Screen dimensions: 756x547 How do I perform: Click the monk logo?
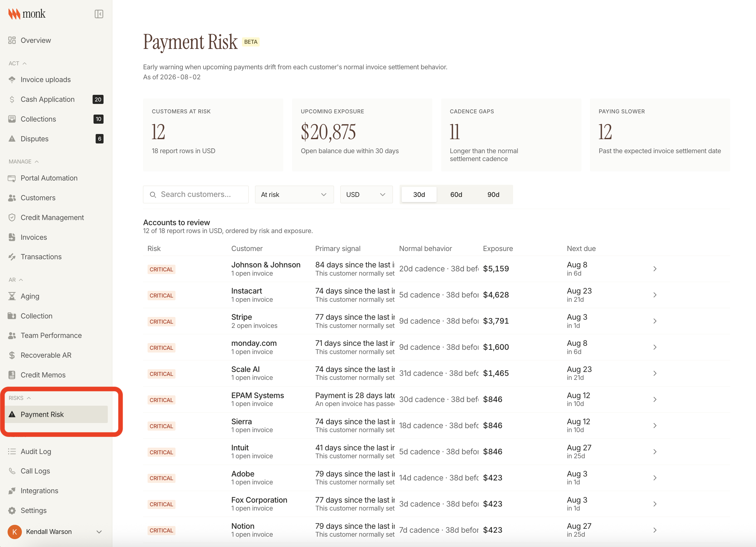pyautogui.click(x=27, y=14)
